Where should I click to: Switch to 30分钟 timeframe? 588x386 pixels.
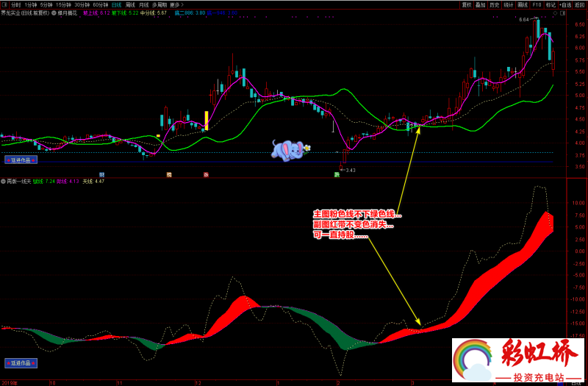[82, 5]
